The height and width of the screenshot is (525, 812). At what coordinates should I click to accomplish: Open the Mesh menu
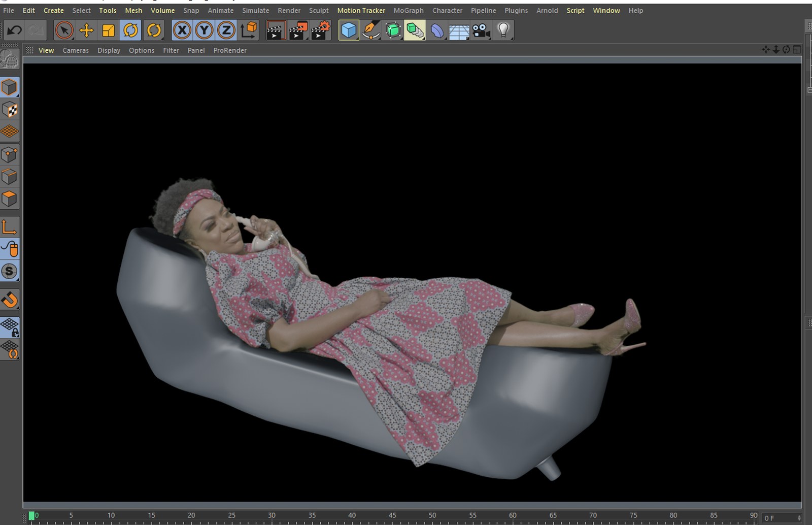pos(133,10)
